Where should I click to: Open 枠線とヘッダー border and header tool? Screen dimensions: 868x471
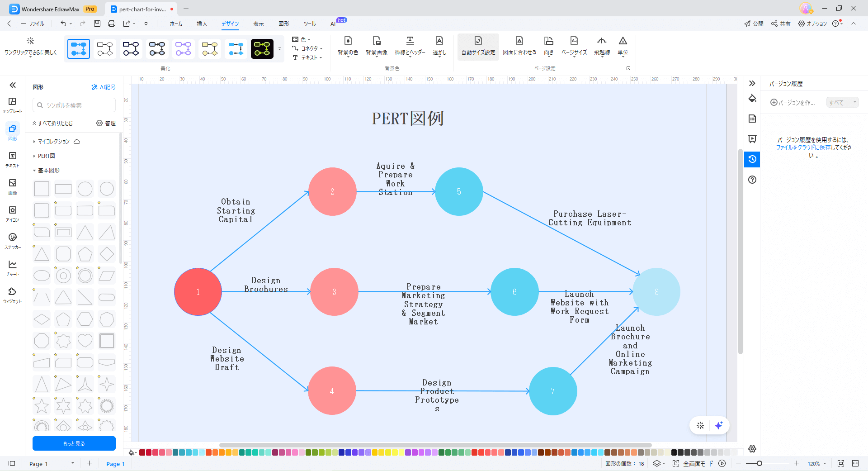coord(410,46)
